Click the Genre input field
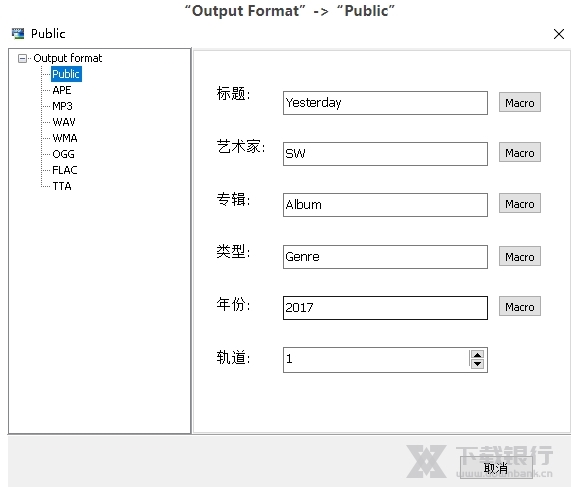 [385, 257]
